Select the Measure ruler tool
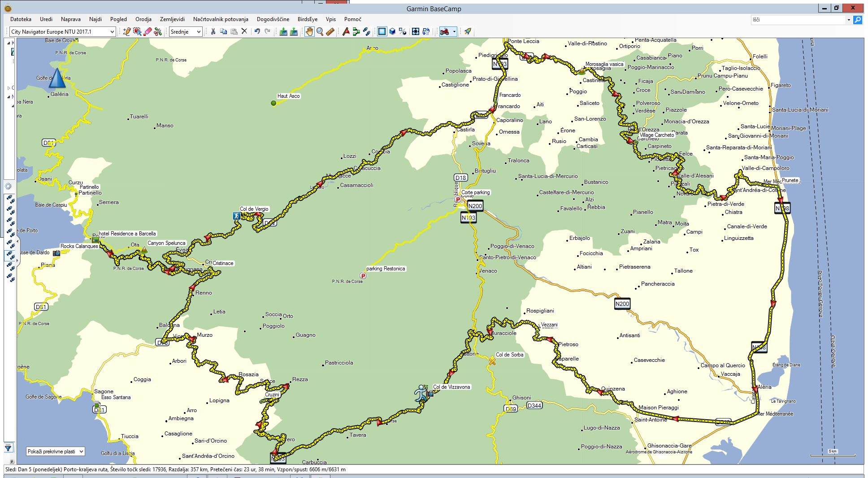The height and width of the screenshot is (478, 868). coord(330,31)
